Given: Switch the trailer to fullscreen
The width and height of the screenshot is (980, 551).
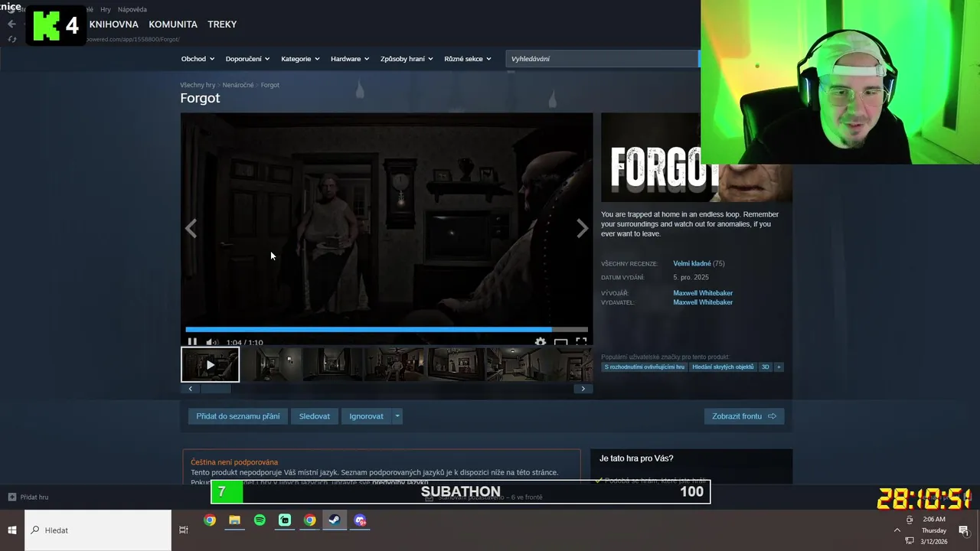Looking at the screenshot, I should (581, 342).
